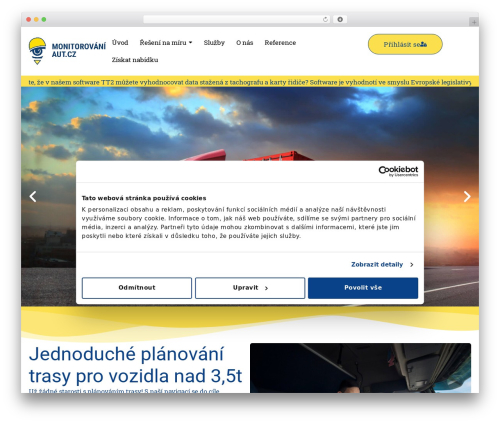The height and width of the screenshot is (423, 500).
Task: Navigate to O nás
Action: (244, 43)
